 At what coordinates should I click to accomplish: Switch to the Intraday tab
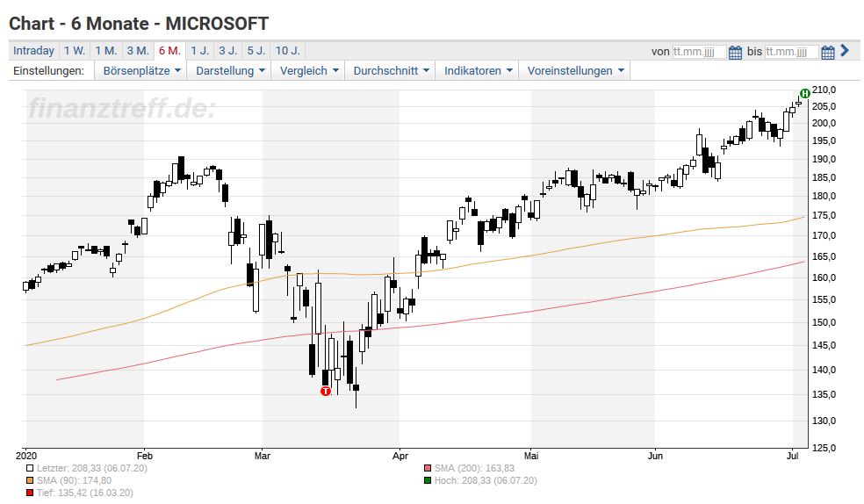[33, 51]
